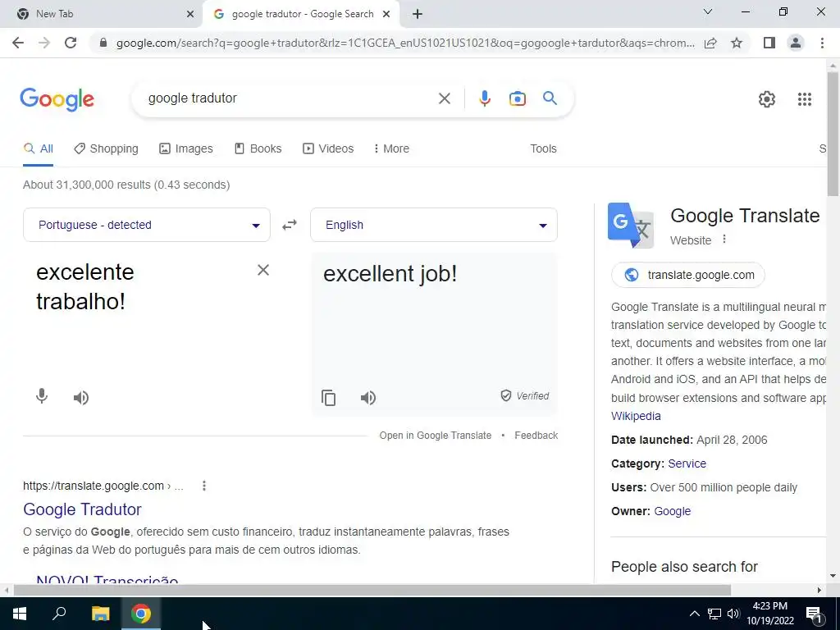
Task: Open the Windows Start menu
Action: point(20,614)
